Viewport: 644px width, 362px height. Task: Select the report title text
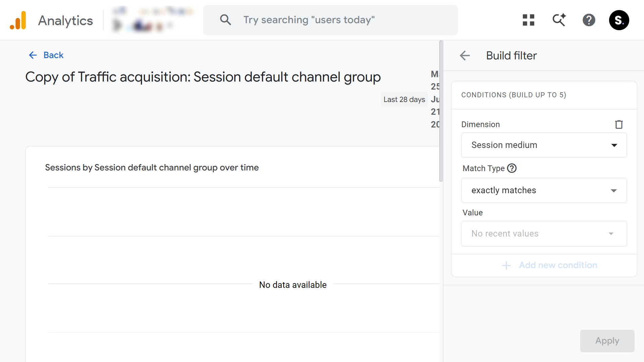(203, 77)
